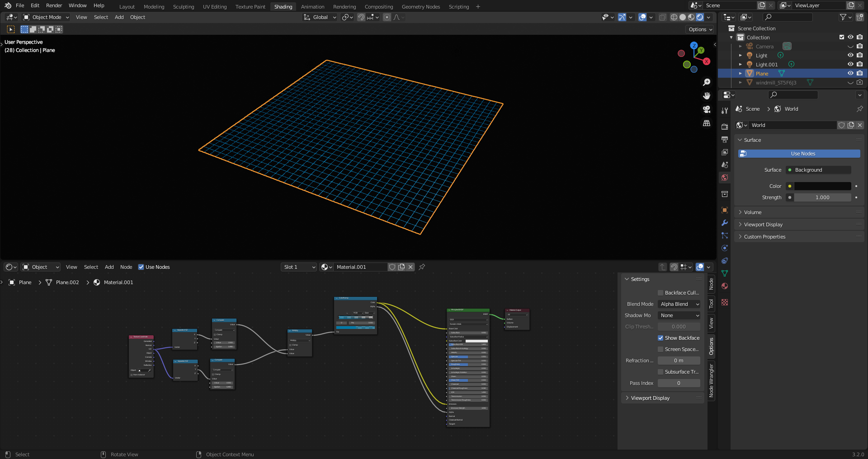Select the pan hand tool icon
Screen dimensions: 868x459
point(707,96)
